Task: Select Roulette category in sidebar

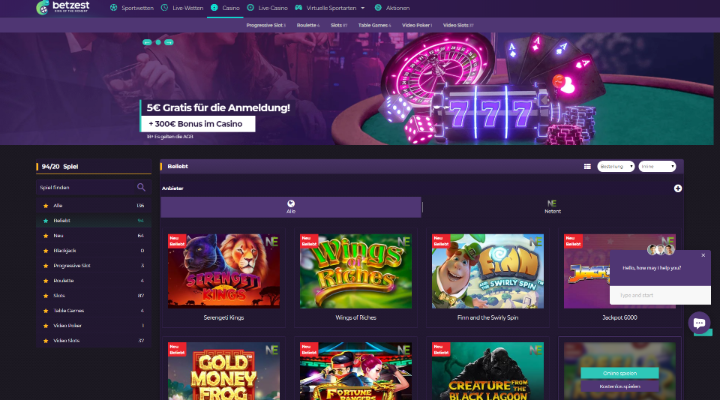Action: click(x=94, y=281)
